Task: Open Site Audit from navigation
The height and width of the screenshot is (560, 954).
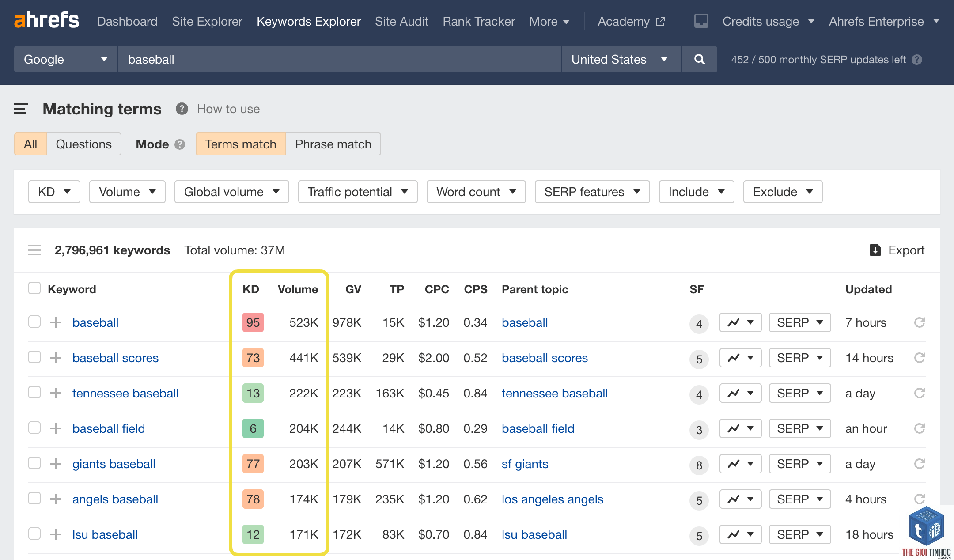Action: pos(401,21)
